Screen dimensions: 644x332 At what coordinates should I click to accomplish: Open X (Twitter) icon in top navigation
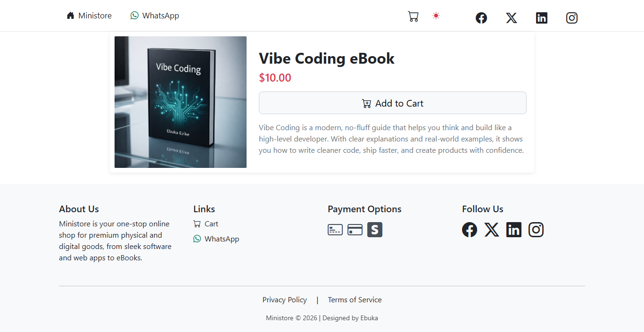tap(511, 18)
